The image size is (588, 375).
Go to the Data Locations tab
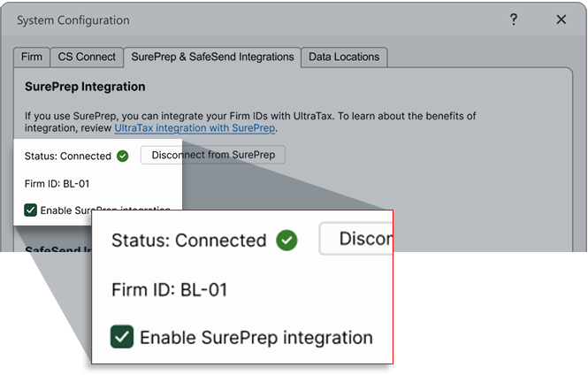[344, 57]
